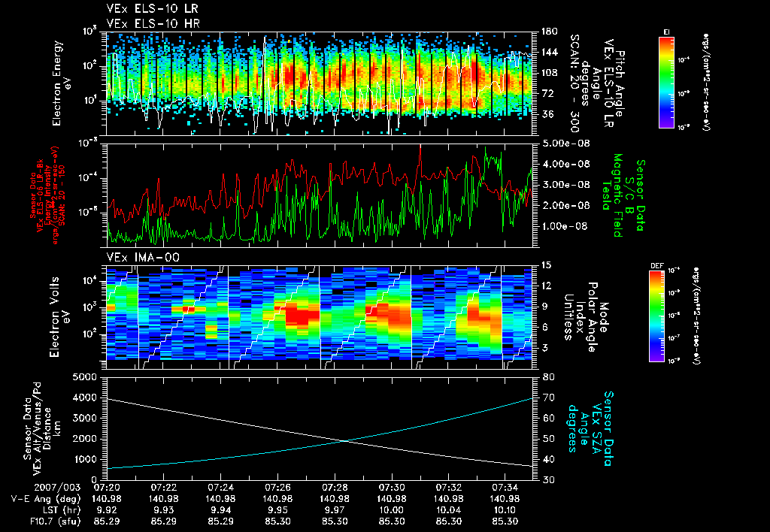
Task: Click the LST value "10.00"
Action: [x=392, y=510]
